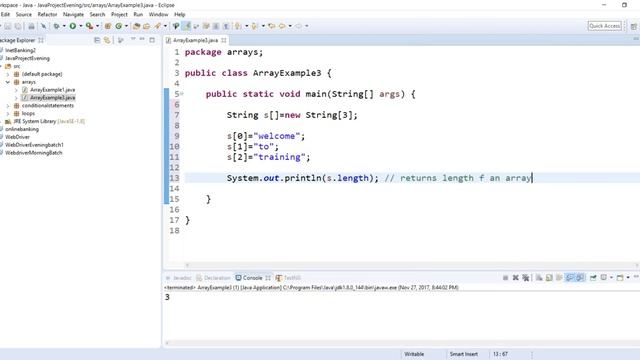
Task: Select the Console tab
Action: click(249, 278)
